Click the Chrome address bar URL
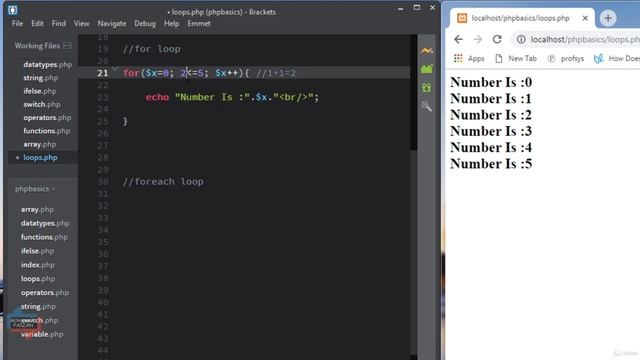The width and height of the screenshot is (640, 360). pos(584,39)
